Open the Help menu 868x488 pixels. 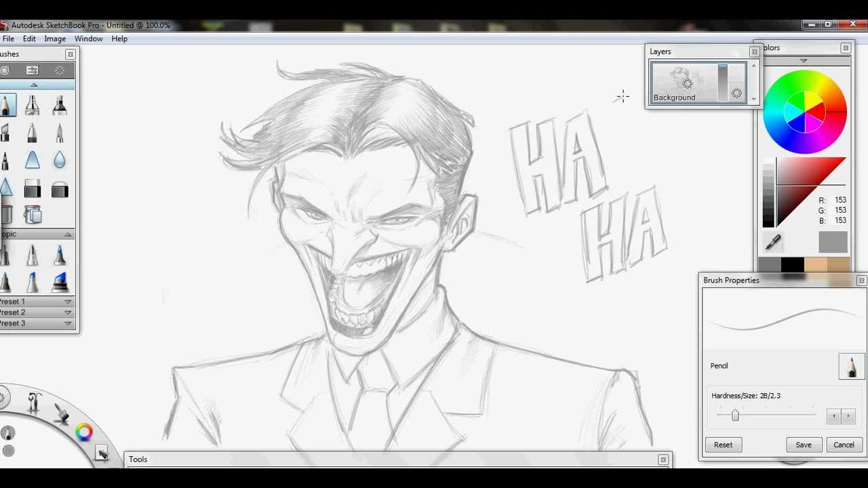[119, 39]
